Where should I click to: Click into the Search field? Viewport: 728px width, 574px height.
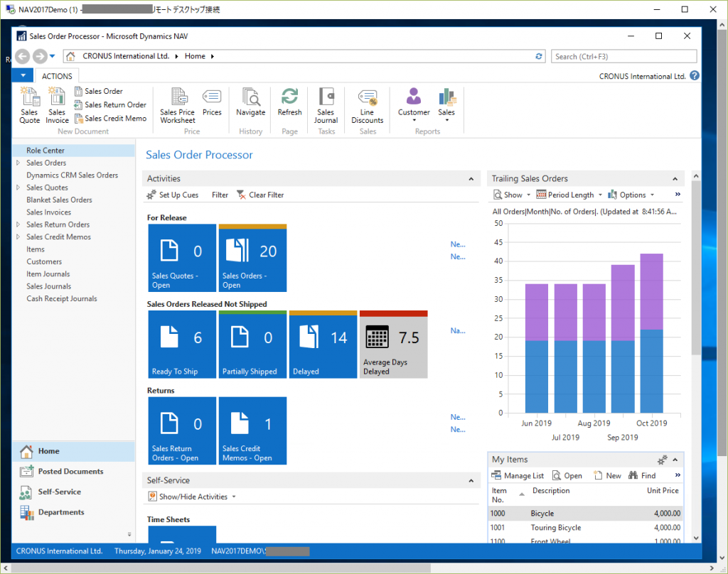click(623, 56)
